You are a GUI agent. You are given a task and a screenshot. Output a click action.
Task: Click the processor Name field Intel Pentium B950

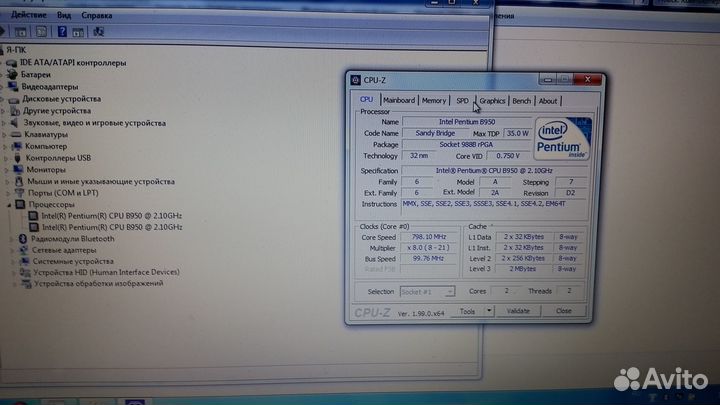coord(467,122)
